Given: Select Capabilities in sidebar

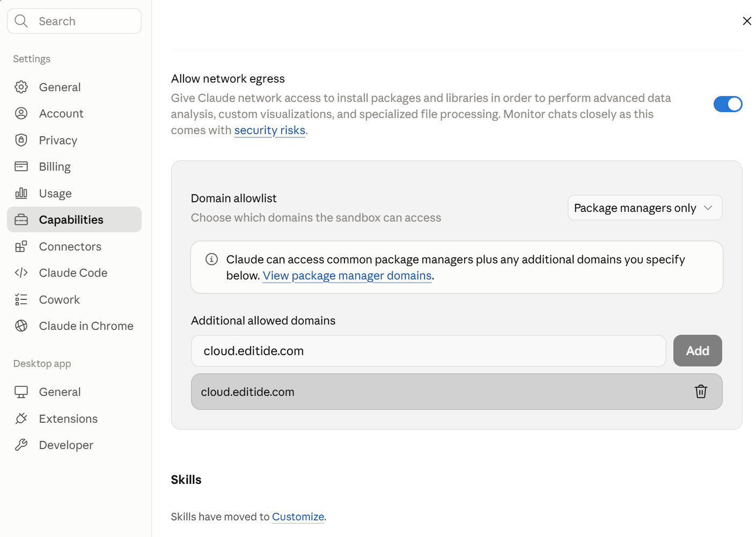Looking at the screenshot, I should [x=74, y=219].
